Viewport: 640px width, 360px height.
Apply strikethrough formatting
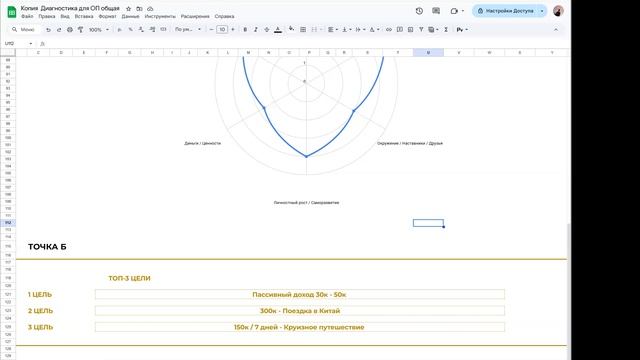(x=267, y=29)
